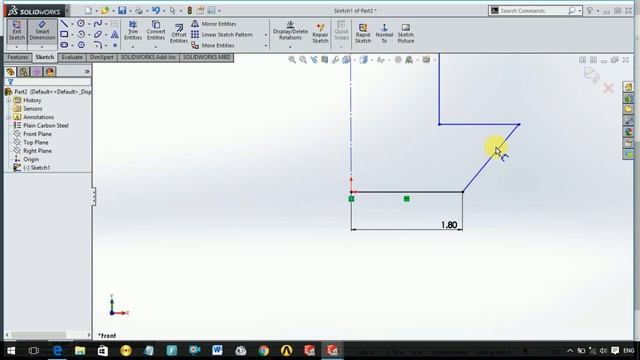Open the Linear Sketch Pattern dropdown arrow
640x360 pixels.
point(266,35)
